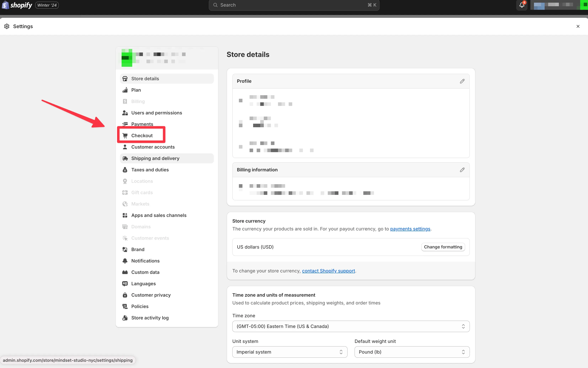Open Apps and sales channels settings

click(167, 215)
